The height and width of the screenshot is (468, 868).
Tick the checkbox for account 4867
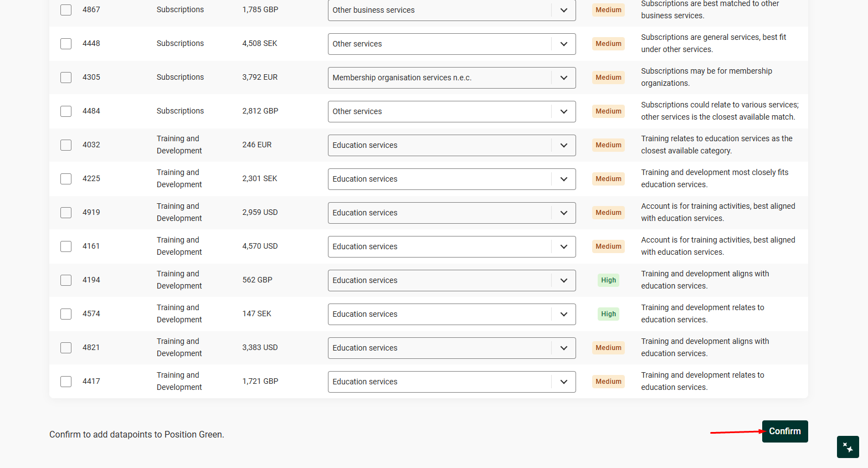[x=66, y=10]
